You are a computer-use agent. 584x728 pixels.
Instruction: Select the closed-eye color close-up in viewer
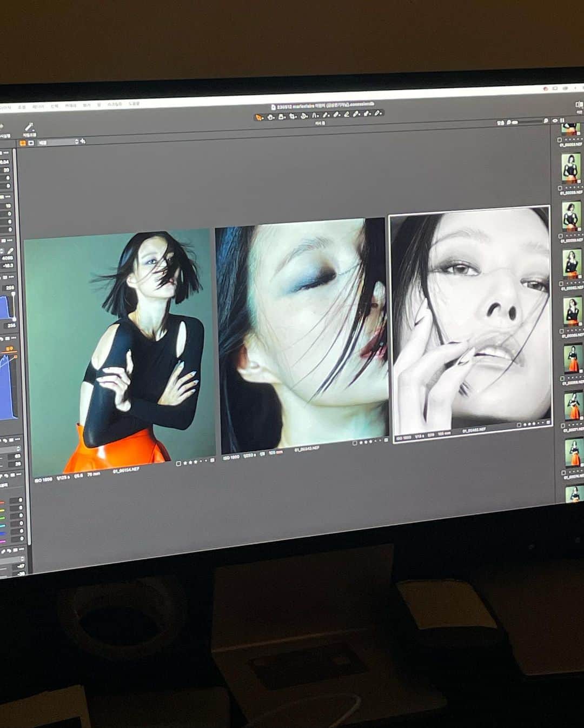pyautogui.click(x=301, y=335)
